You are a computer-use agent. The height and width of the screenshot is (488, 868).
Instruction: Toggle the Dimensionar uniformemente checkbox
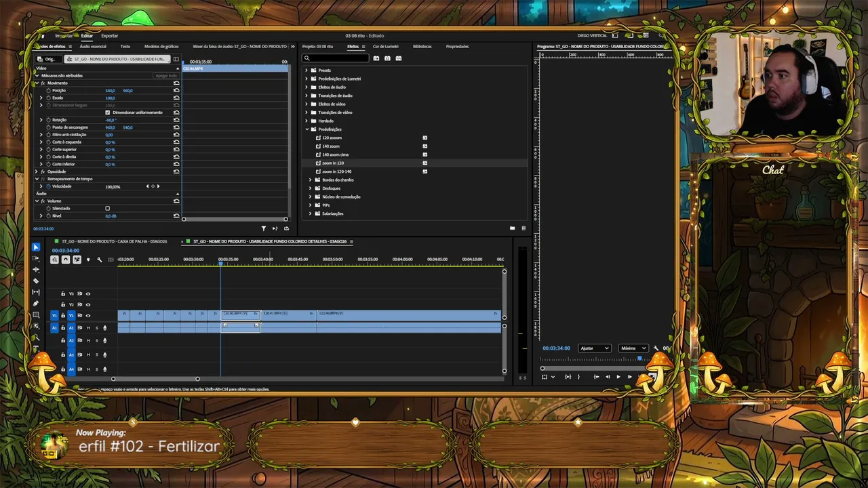108,113
